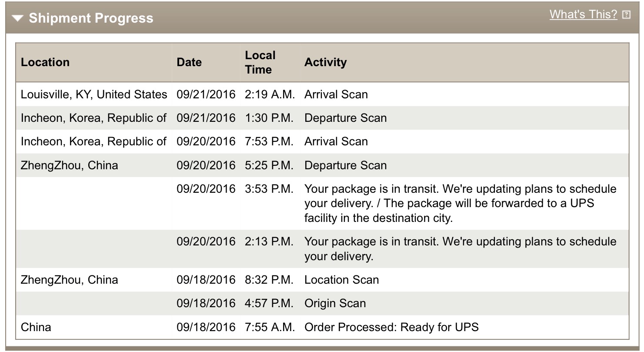Click the Arrival Scan entry at 2:19 A.M.
Screen dimensions: 644x352
point(336,94)
